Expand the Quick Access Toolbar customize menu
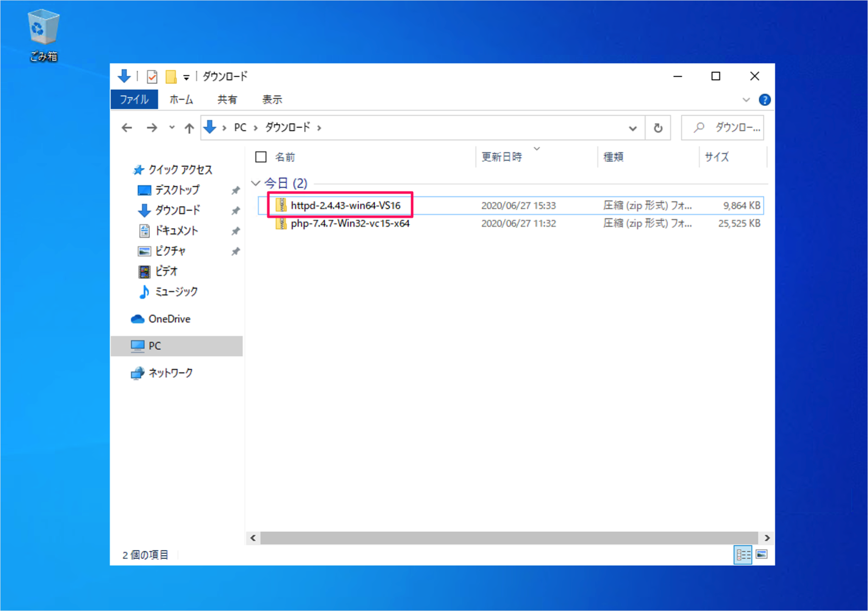 click(x=186, y=76)
